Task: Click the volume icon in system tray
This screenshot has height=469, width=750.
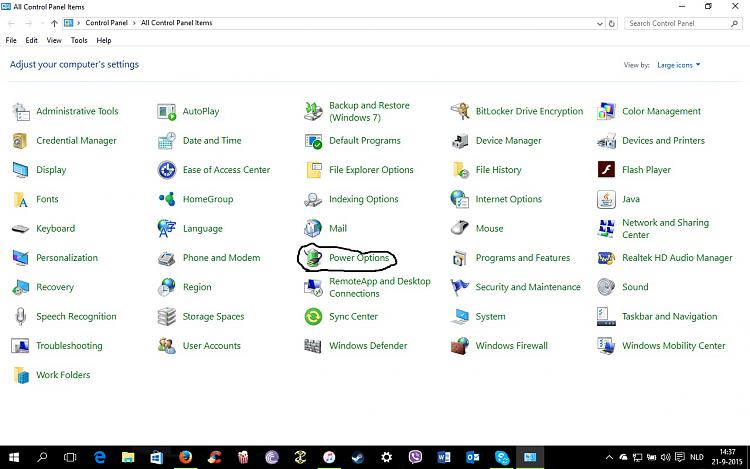Action: (x=665, y=458)
